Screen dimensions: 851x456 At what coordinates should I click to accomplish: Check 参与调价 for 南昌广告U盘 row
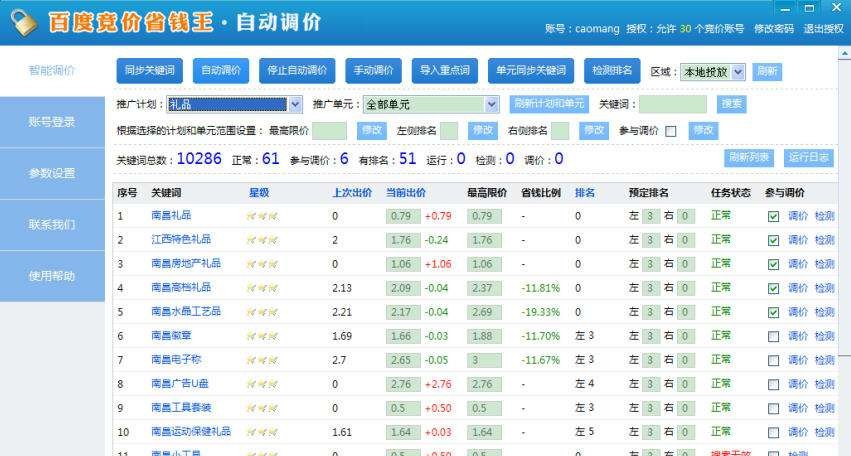(773, 384)
